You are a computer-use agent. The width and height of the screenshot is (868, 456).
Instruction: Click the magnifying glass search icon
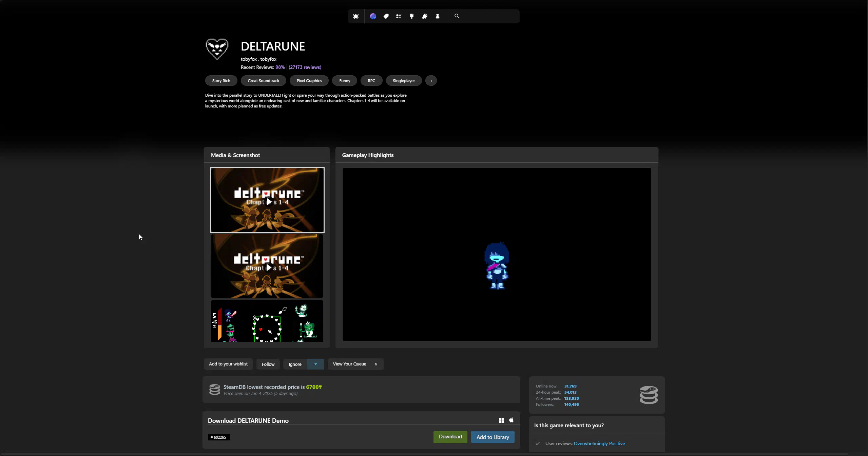[457, 16]
